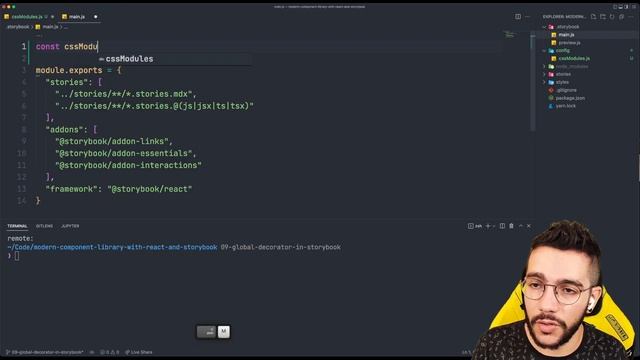Click Collapse Folders icon in Explorer
The image size is (640, 360).
tap(621, 17)
